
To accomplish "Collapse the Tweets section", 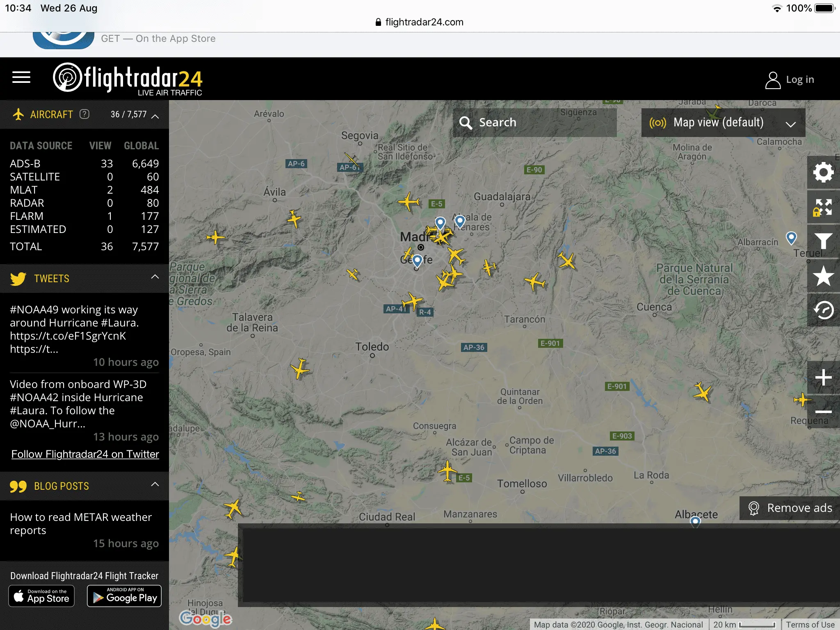I will click(155, 277).
